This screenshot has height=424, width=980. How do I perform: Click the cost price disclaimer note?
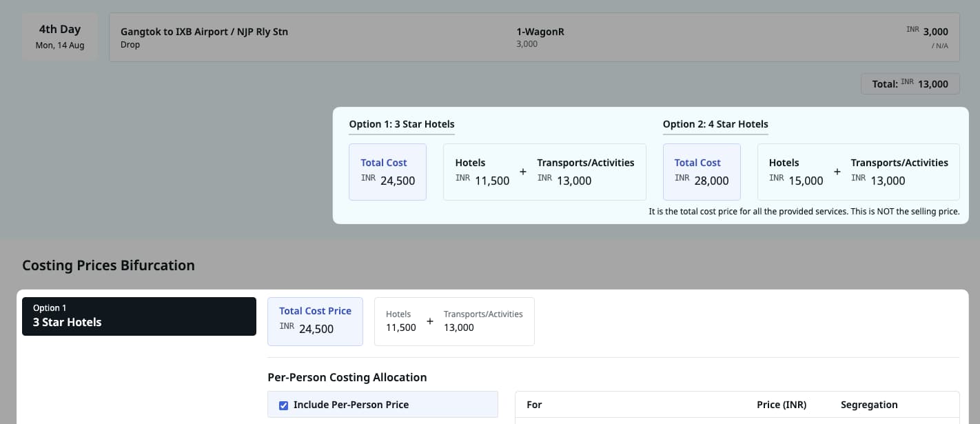tap(804, 211)
